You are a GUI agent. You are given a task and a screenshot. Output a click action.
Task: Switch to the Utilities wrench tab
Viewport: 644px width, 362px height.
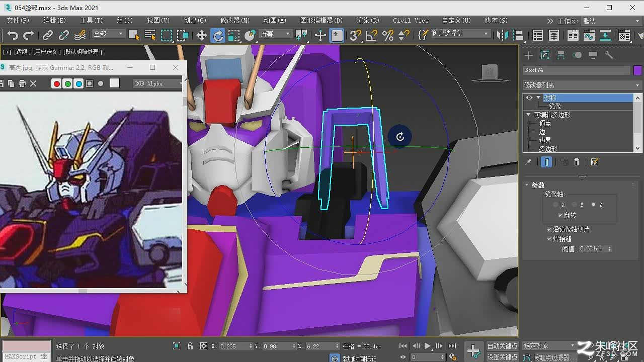tap(609, 55)
